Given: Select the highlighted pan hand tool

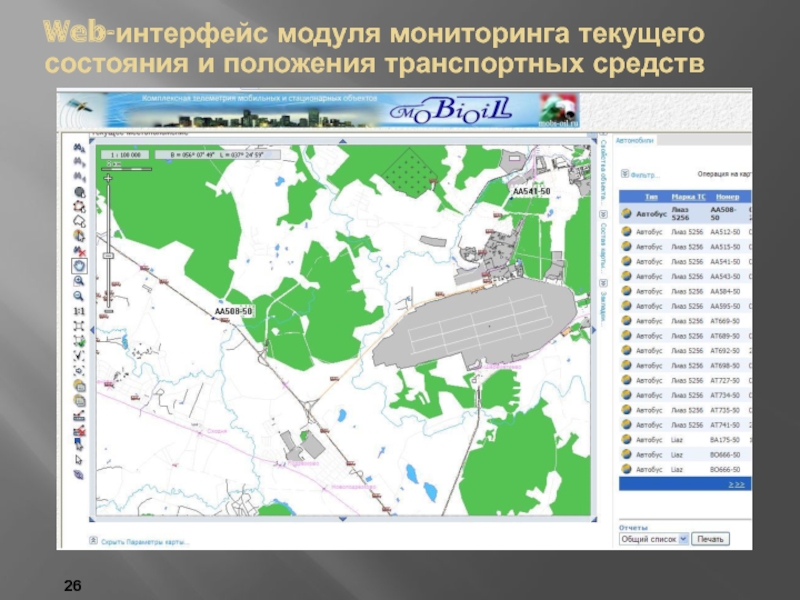Looking at the screenshot, I should (x=79, y=266).
